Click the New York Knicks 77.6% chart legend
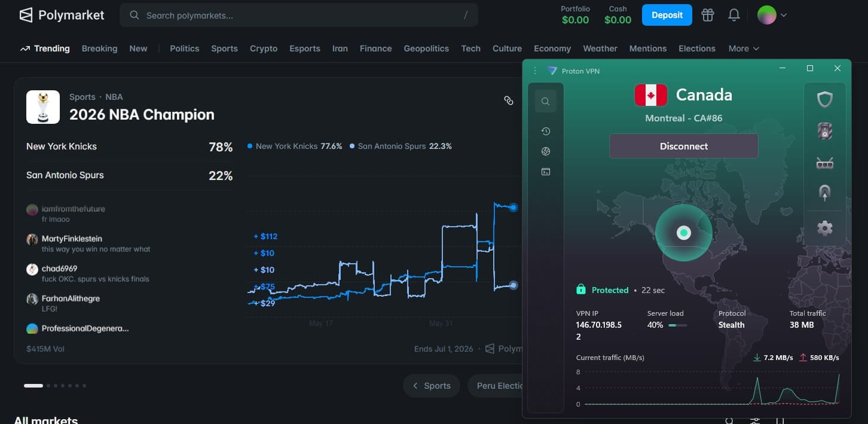 [295, 146]
